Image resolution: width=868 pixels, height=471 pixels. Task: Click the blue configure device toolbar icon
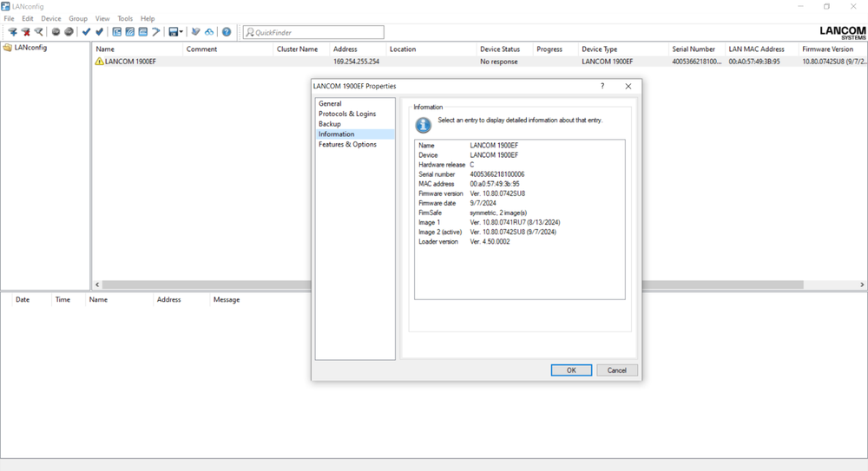(x=117, y=32)
